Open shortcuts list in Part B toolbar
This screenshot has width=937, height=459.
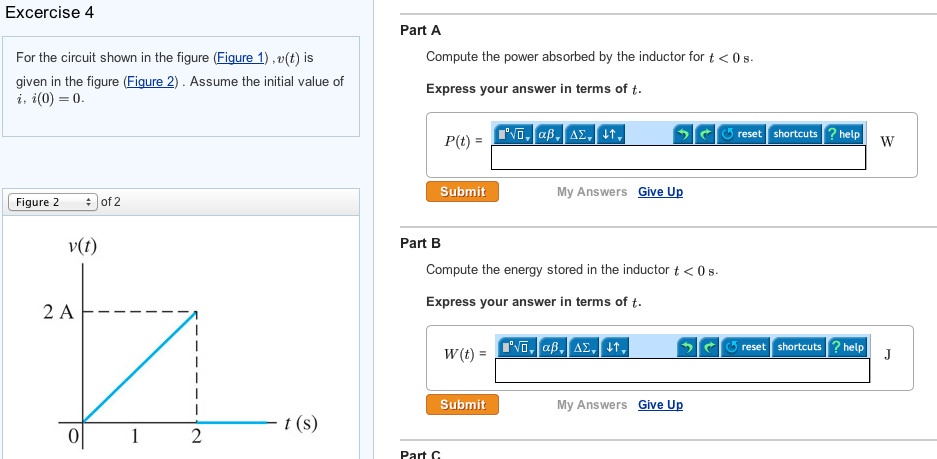click(799, 347)
